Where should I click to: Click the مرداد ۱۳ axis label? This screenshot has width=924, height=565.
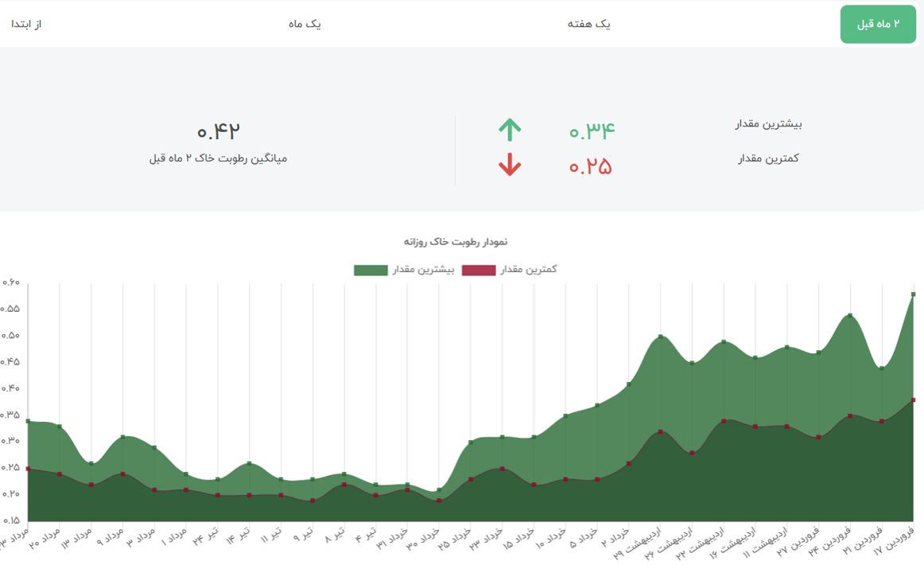coord(76,538)
